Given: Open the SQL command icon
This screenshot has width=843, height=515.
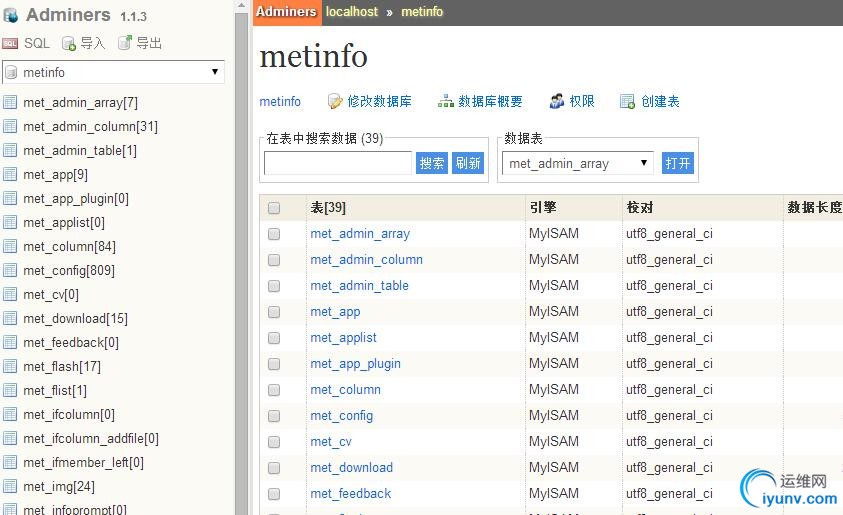Looking at the screenshot, I should point(10,44).
